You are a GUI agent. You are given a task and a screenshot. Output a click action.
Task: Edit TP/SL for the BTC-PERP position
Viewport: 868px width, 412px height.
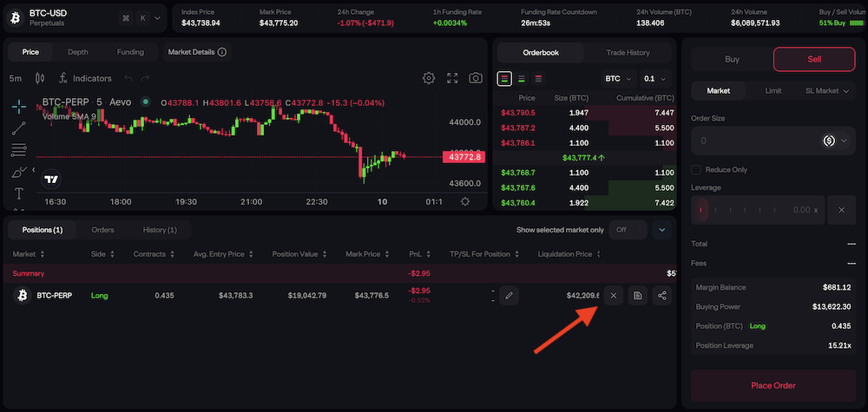click(509, 296)
